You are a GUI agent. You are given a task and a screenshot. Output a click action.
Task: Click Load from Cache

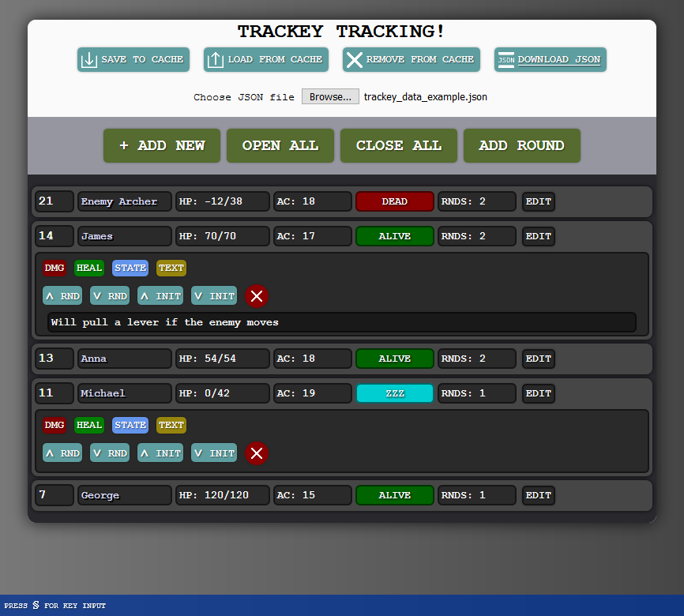(266, 59)
